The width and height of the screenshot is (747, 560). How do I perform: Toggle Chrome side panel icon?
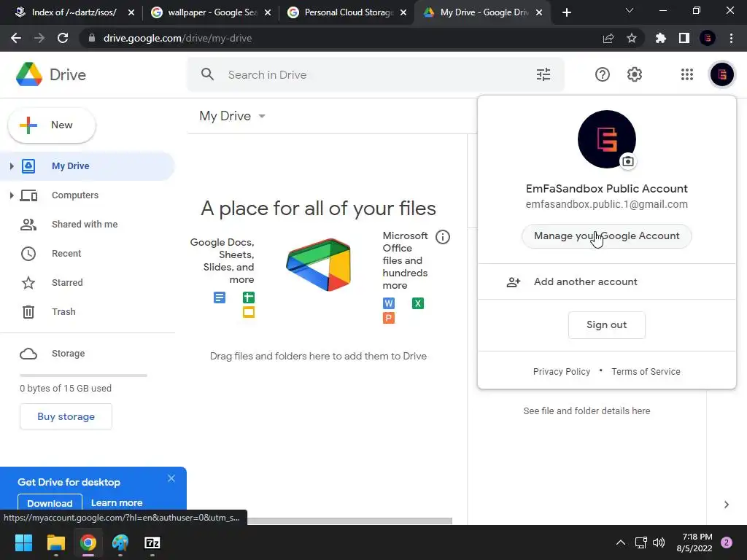pos(684,38)
